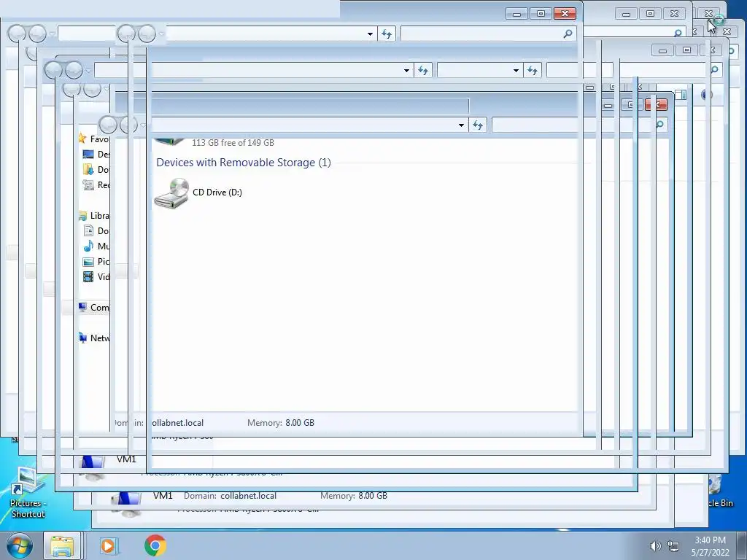Open the Music library icon
Image resolution: width=747 pixels, height=560 pixels.
pos(88,246)
